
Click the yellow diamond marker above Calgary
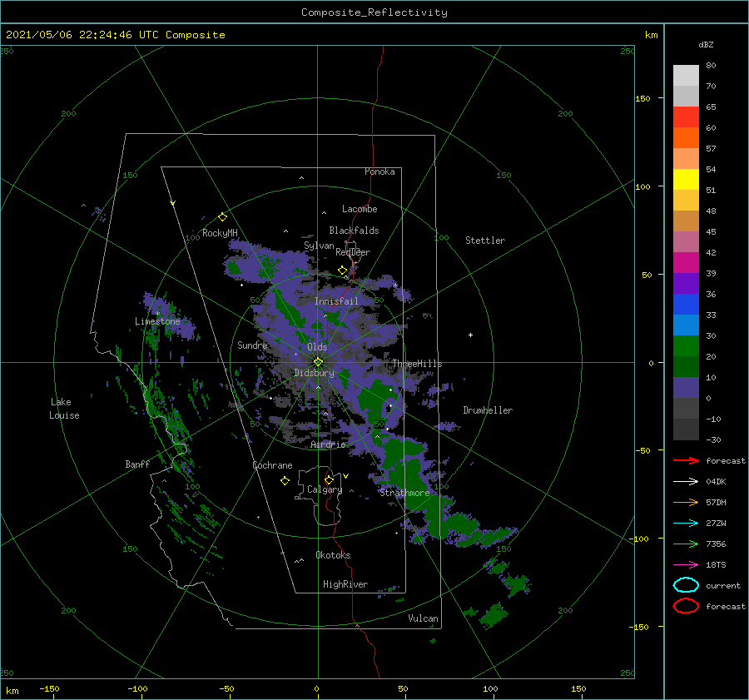[x=329, y=479]
